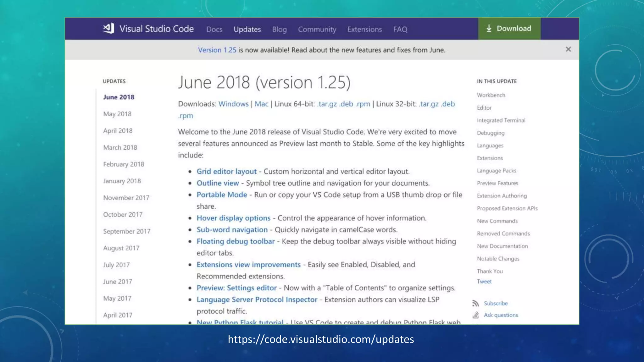Open the Version 1.25 banner link
644x362 pixels.
pyautogui.click(x=217, y=50)
